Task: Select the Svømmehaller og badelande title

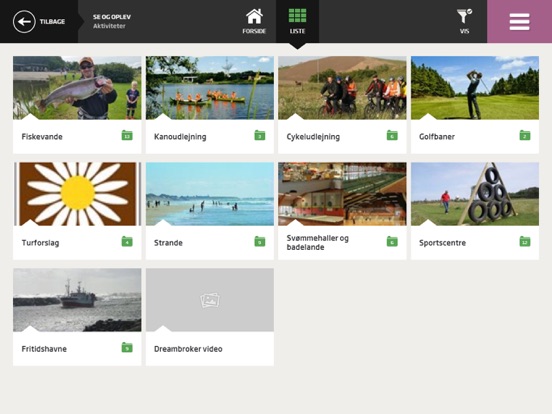Action: pos(318,243)
